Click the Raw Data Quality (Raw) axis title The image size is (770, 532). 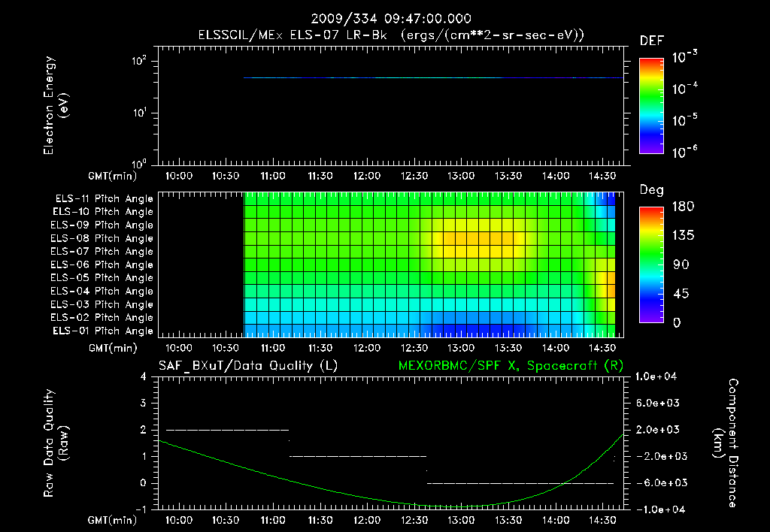(56, 443)
